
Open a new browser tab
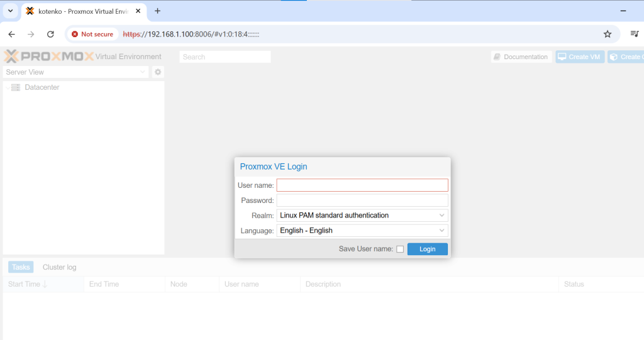point(157,11)
